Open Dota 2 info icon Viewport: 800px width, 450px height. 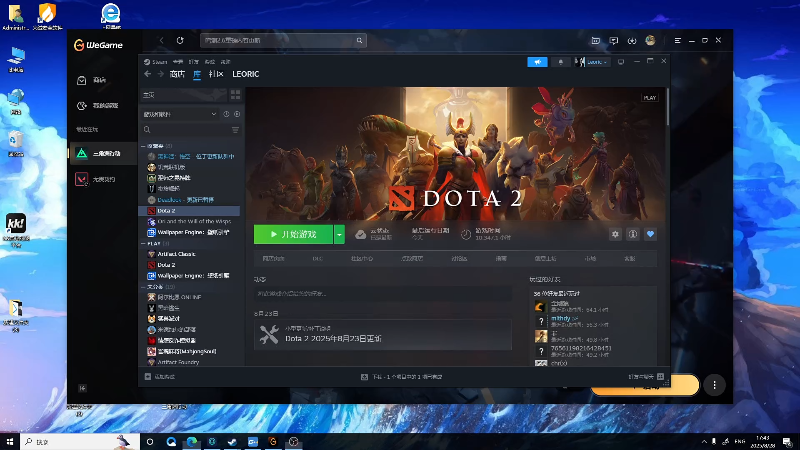[633, 234]
